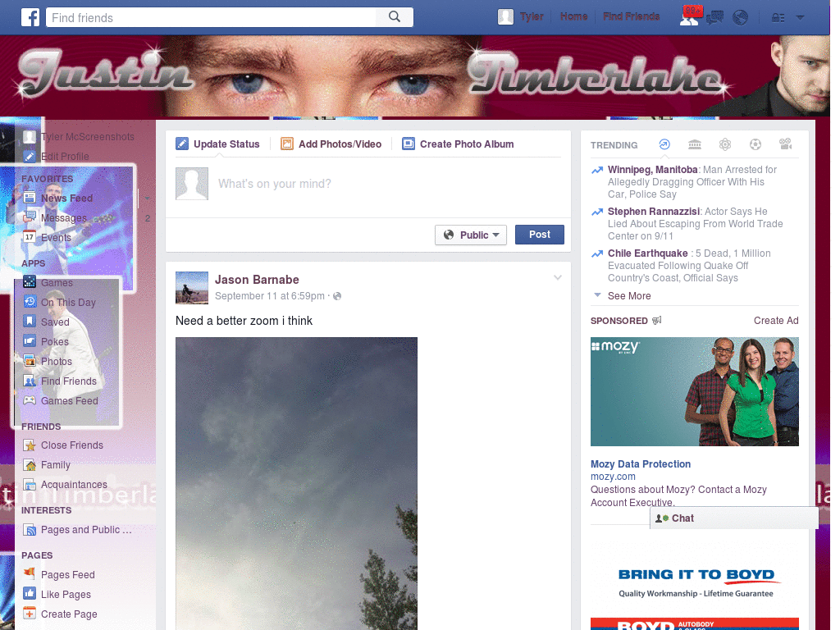Click the search magnifier button
This screenshot has height=630, width=840.
[395, 17]
